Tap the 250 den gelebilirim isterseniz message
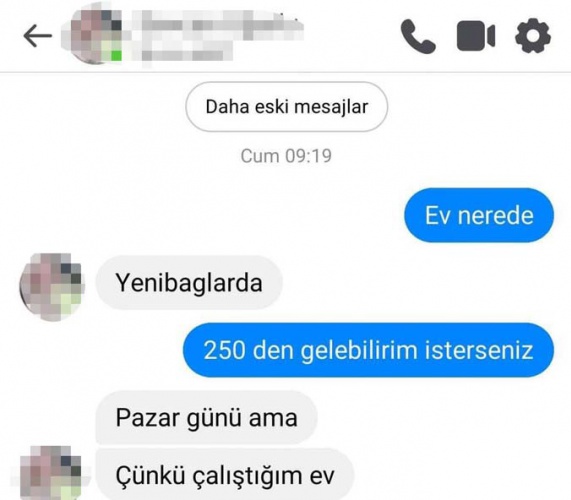The width and height of the screenshot is (571, 500). tap(368, 350)
